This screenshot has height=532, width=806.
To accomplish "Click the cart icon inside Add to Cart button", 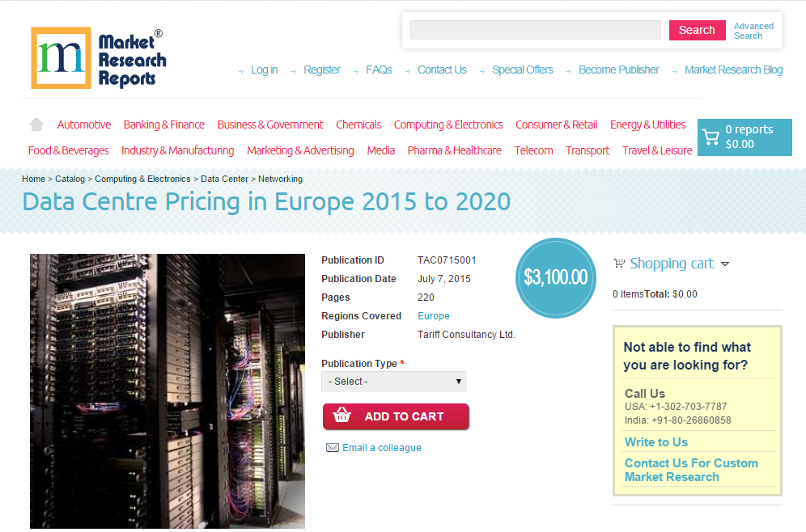I will click(341, 416).
